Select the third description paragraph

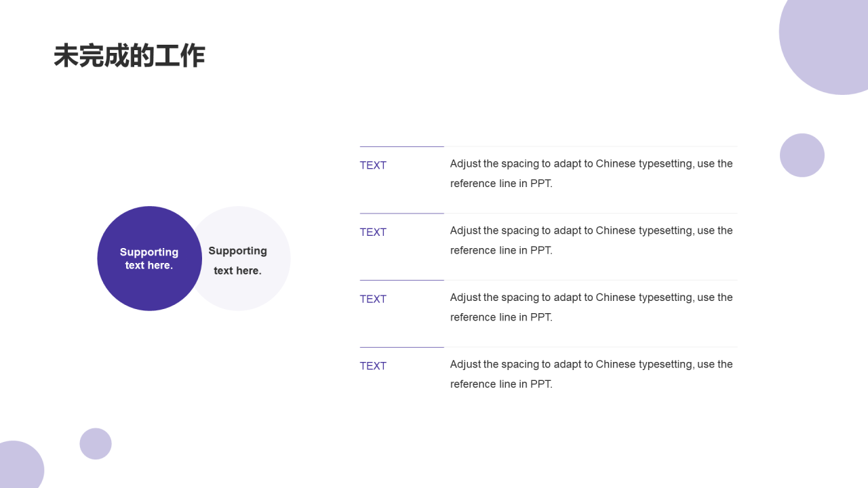(x=591, y=307)
